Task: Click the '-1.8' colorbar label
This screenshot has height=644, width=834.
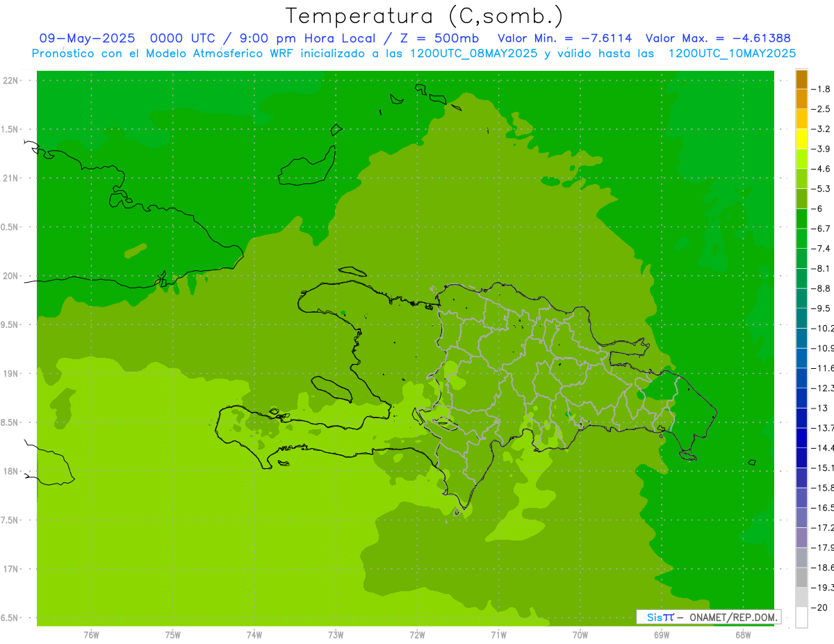Action: (x=821, y=89)
